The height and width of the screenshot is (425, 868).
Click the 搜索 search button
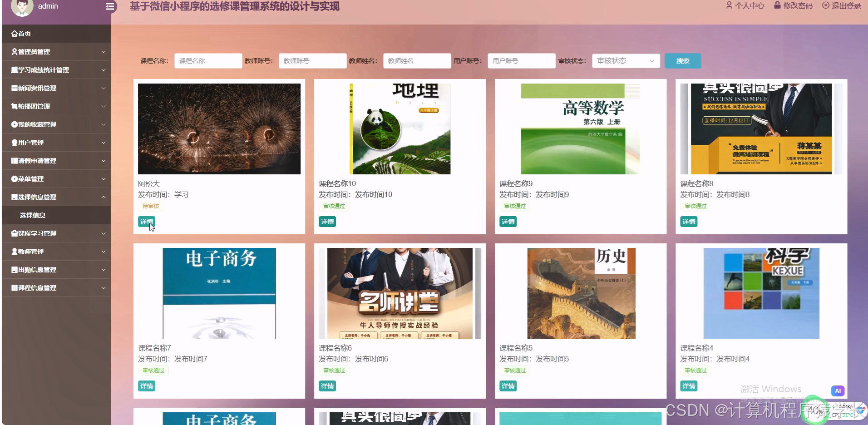coord(683,60)
